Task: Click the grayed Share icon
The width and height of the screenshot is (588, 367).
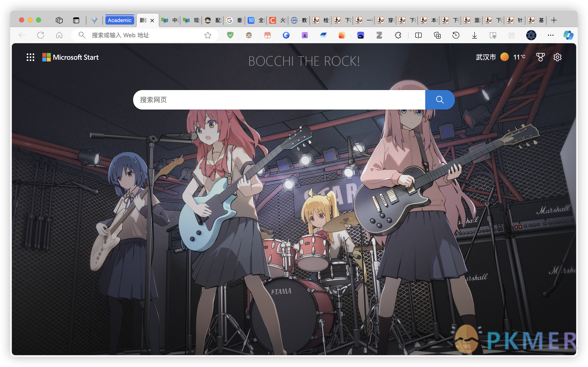Action: click(512, 35)
